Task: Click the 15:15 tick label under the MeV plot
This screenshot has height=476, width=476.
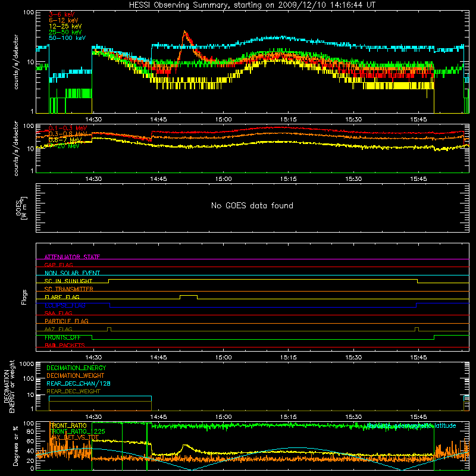Action: [x=289, y=179]
